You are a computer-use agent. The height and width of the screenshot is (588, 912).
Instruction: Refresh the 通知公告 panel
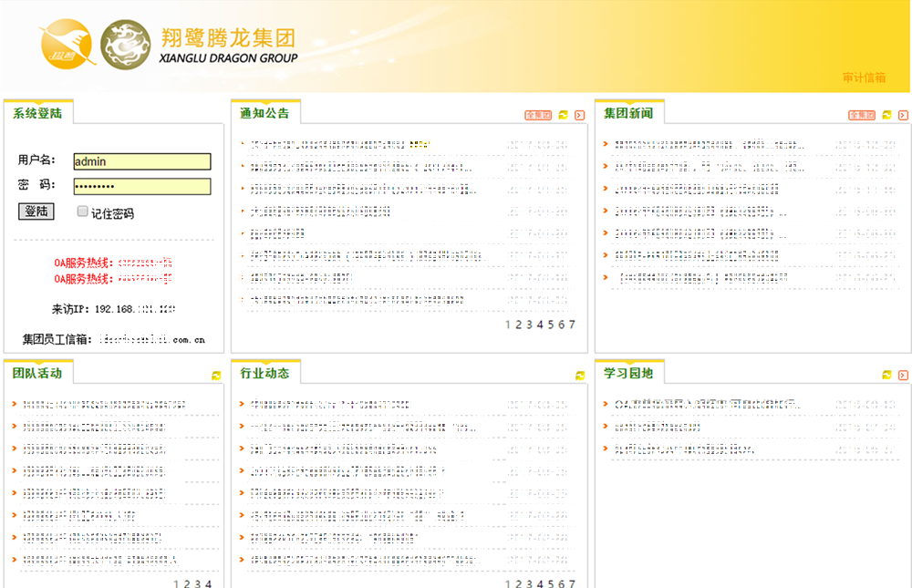click(x=563, y=115)
